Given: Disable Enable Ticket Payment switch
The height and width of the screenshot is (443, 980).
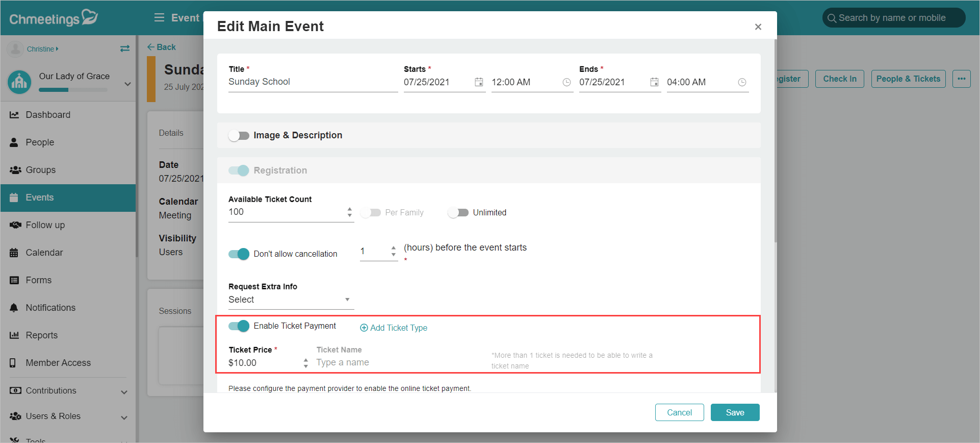Looking at the screenshot, I should 239,326.
